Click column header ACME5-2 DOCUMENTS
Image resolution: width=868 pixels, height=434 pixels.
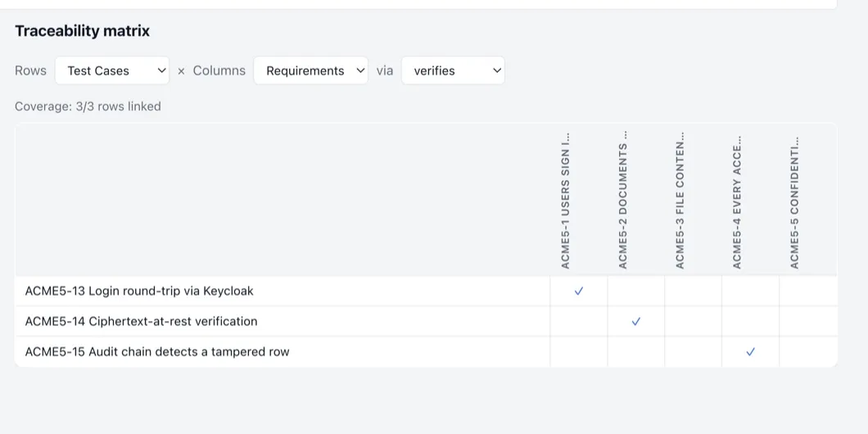click(x=623, y=201)
